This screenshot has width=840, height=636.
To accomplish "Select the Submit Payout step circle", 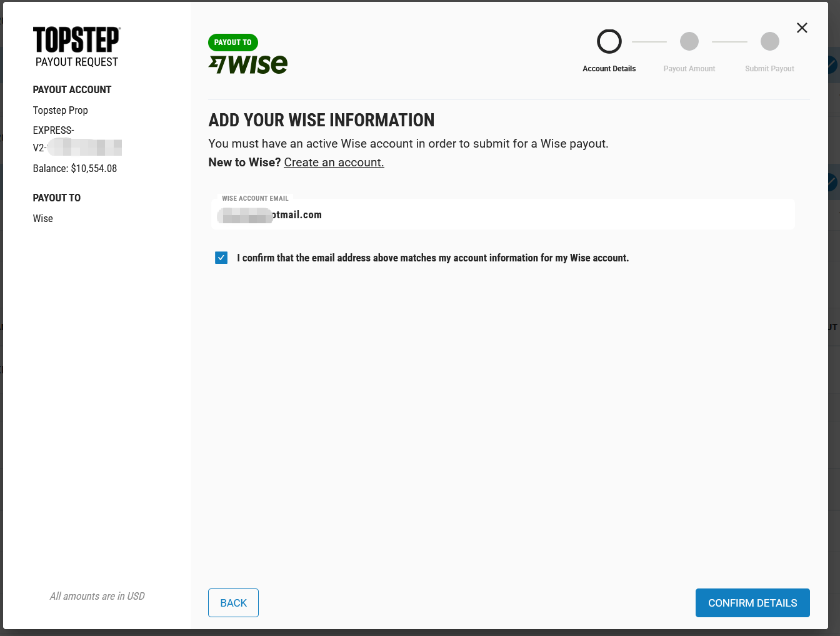I will 770,41.
